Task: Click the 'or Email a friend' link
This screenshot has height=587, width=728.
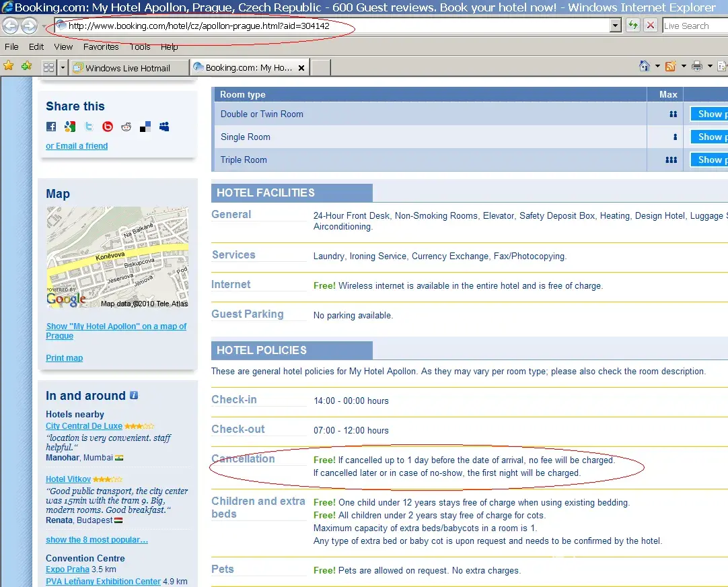Action: tap(77, 146)
